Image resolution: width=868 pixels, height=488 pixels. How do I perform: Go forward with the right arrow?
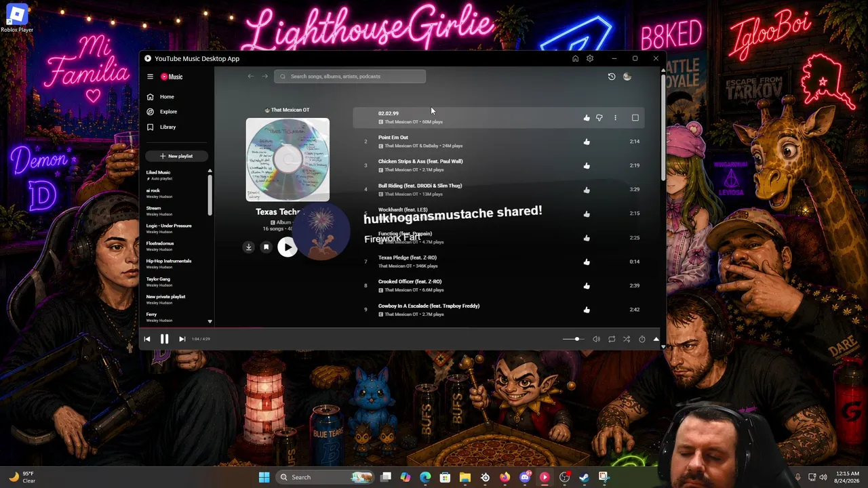click(265, 76)
